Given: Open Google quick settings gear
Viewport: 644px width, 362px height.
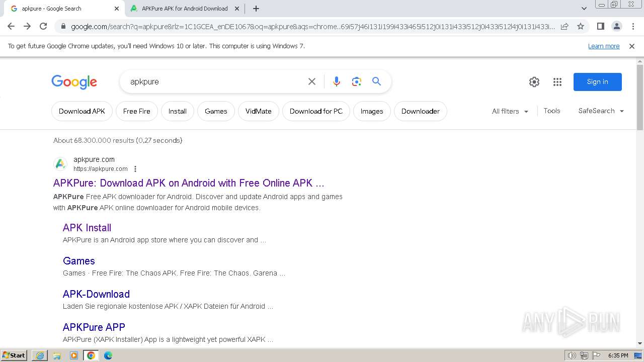Looking at the screenshot, I should (x=534, y=82).
